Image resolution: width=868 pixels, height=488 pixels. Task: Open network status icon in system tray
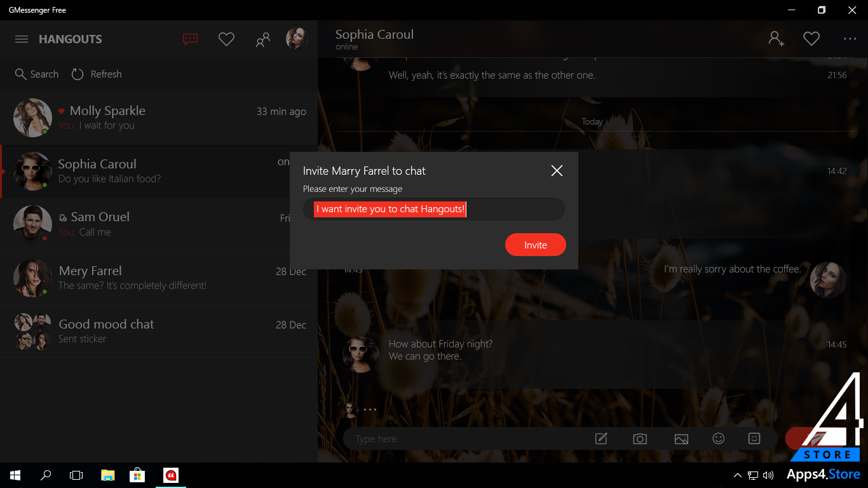click(753, 475)
